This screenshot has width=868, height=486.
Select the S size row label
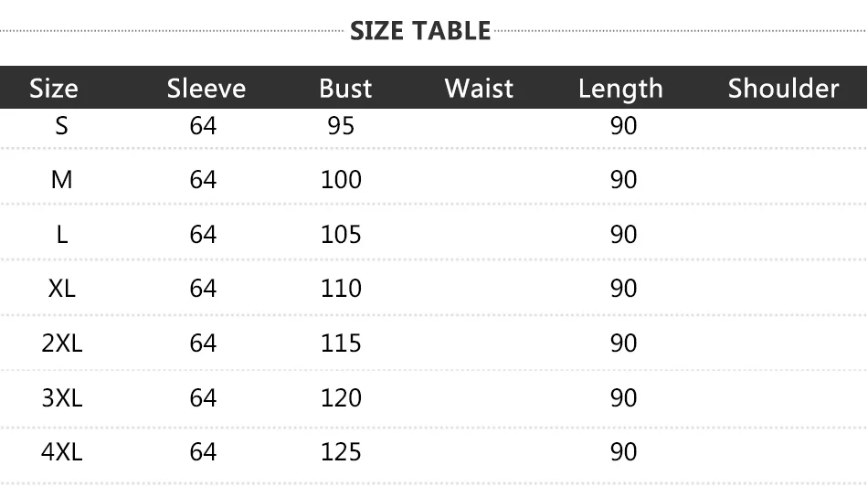(x=61, y=126)
